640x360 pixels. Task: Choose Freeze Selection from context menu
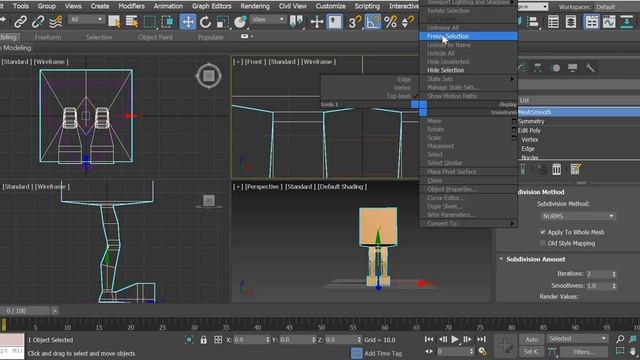(x=468, y=36)
